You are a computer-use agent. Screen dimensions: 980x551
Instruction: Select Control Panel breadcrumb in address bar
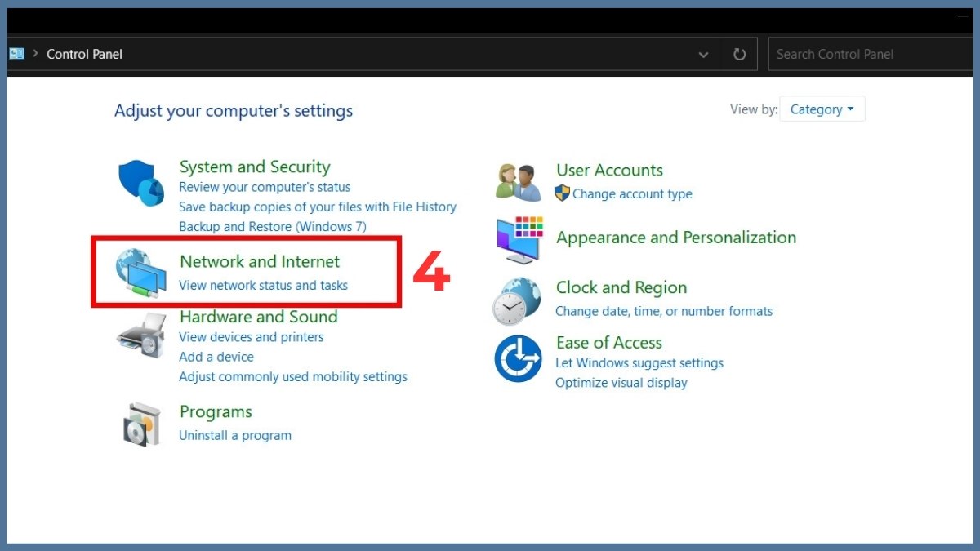84,54
